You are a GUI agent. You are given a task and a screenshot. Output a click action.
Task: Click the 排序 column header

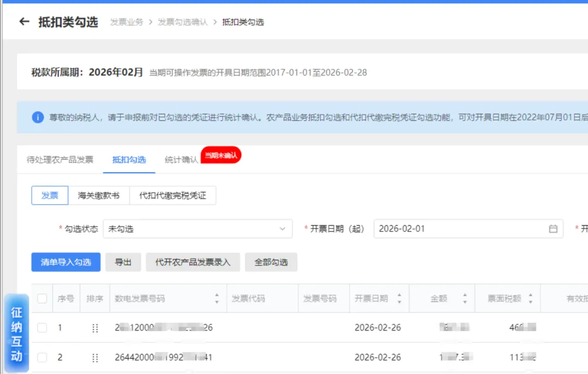point(95,298)
